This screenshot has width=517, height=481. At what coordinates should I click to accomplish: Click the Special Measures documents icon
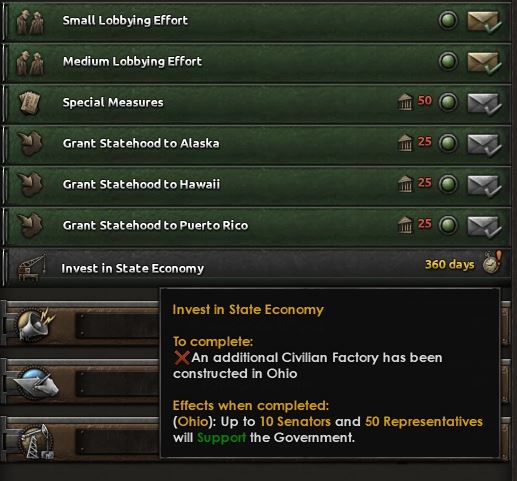click(x=30, y=103)
